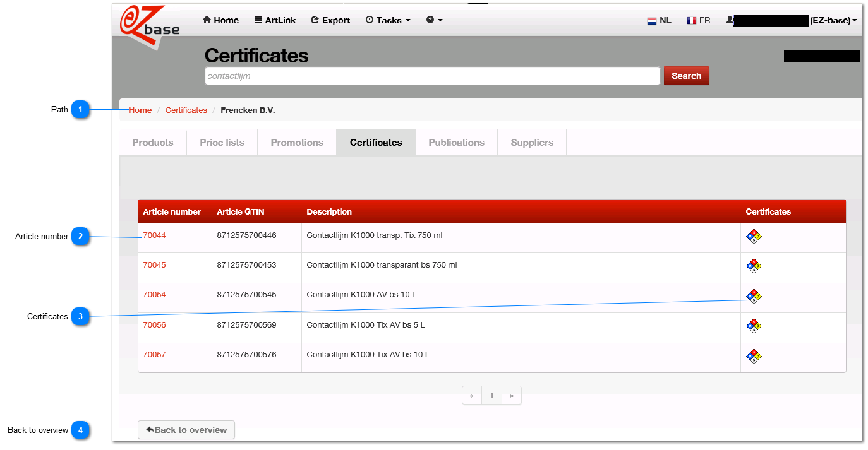Go to previous page in pagination

click(472, 396)
